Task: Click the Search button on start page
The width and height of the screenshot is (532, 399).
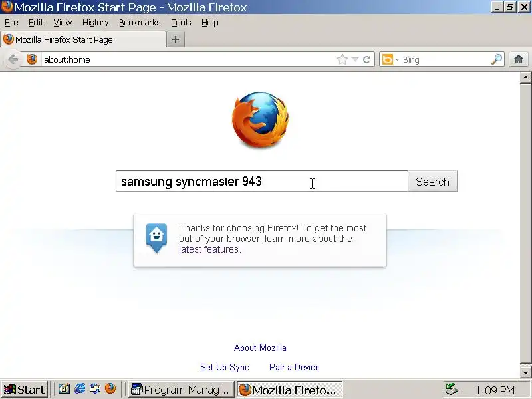Action: [432, 181]
